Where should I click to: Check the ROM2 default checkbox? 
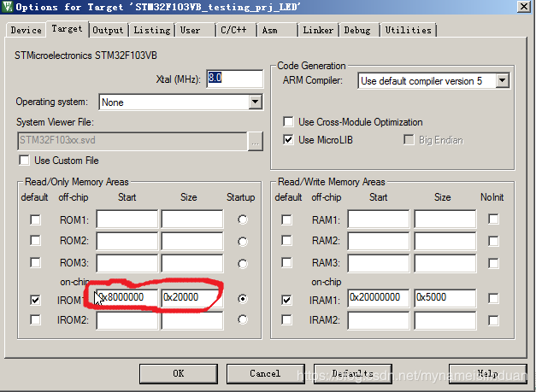coord(35,240)
